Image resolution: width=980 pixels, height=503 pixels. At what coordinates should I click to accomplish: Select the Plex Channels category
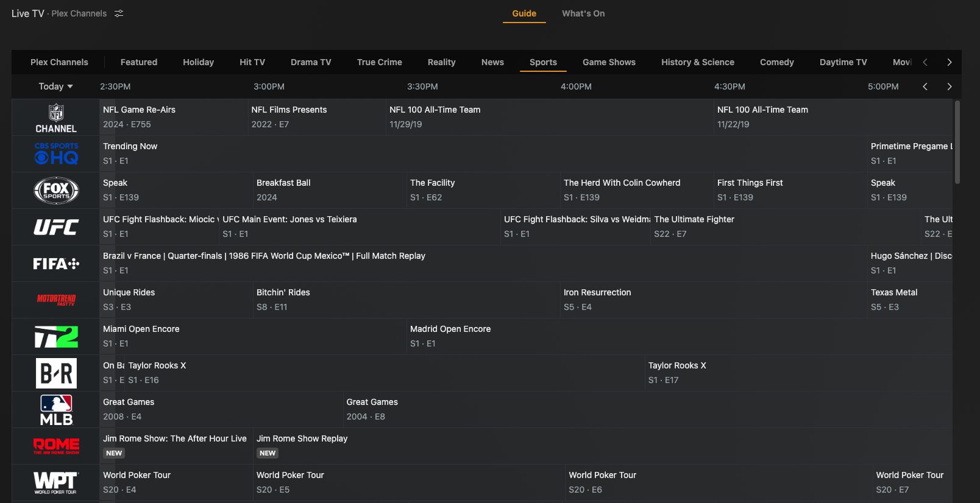coord(59,62)
